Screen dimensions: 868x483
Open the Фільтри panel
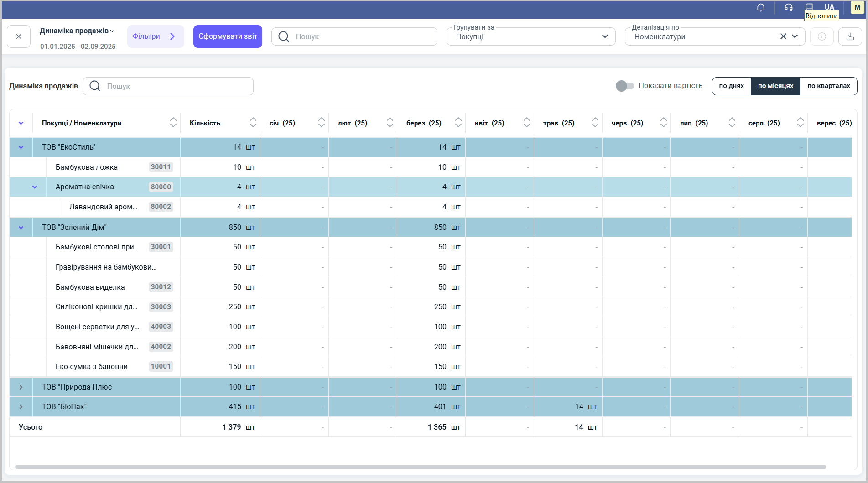[x=155, y=36]
